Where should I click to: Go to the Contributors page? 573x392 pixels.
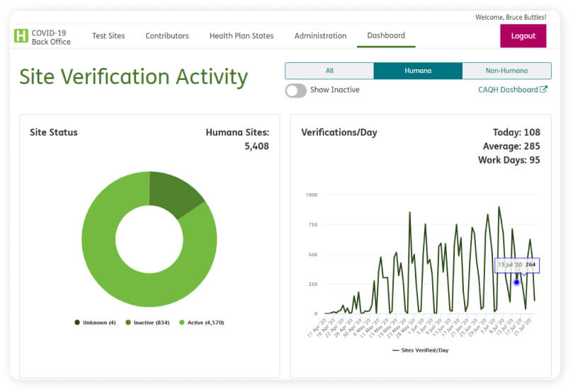(167, 36)
